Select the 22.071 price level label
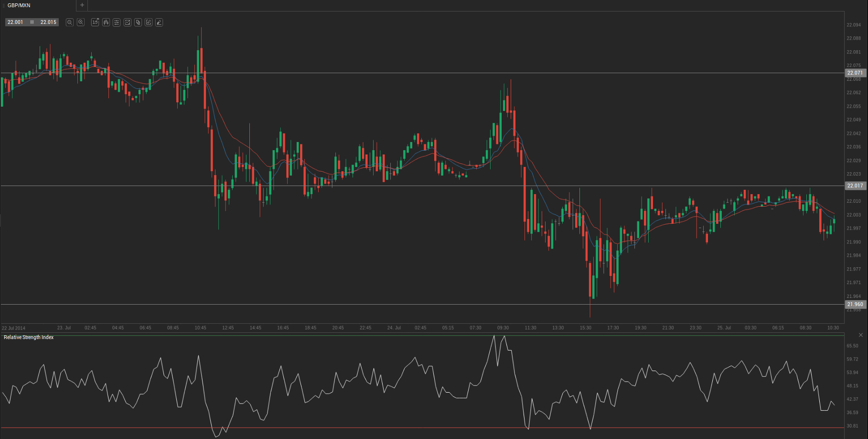 (x=855, y=73)
